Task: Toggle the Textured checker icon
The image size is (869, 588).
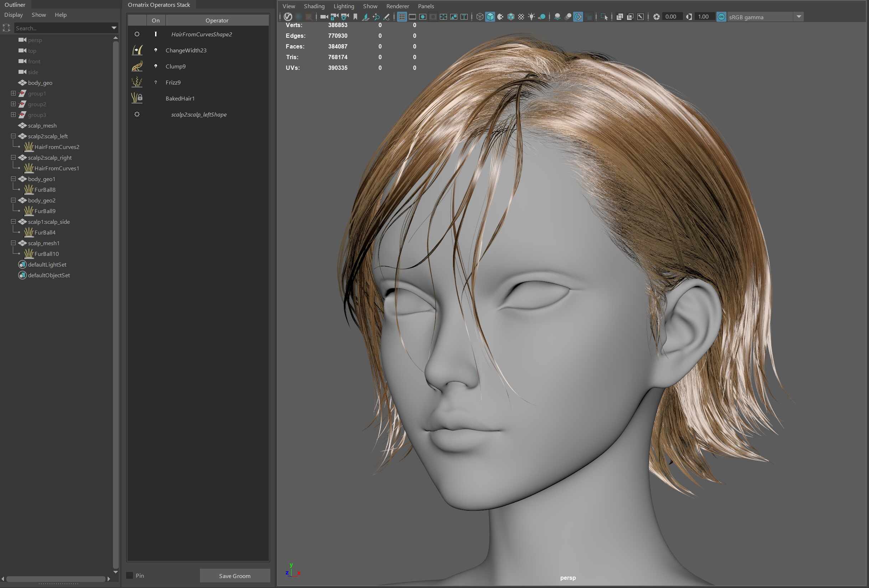Action: click(x=521, y=17)
